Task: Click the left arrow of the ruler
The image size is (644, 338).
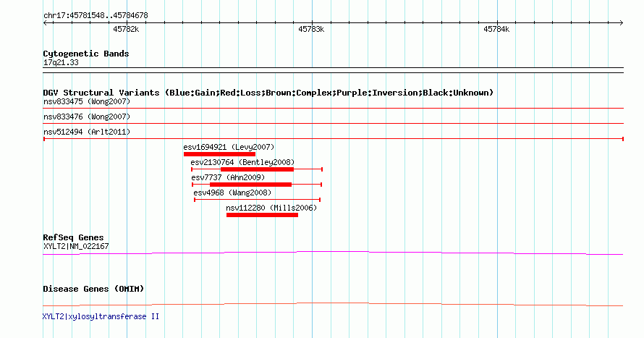Action: pyautogui.click(x=46, y=23)
